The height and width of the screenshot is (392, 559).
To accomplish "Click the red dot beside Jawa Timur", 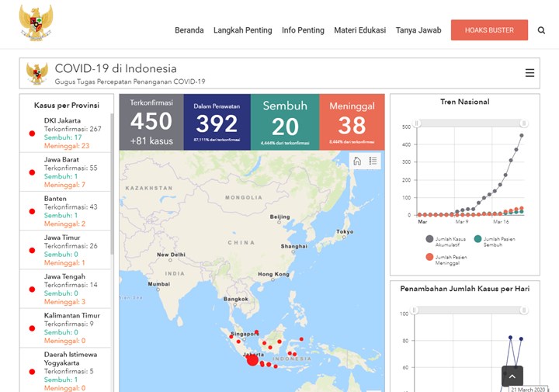I will pyautogui.click(x=32, y=250).
